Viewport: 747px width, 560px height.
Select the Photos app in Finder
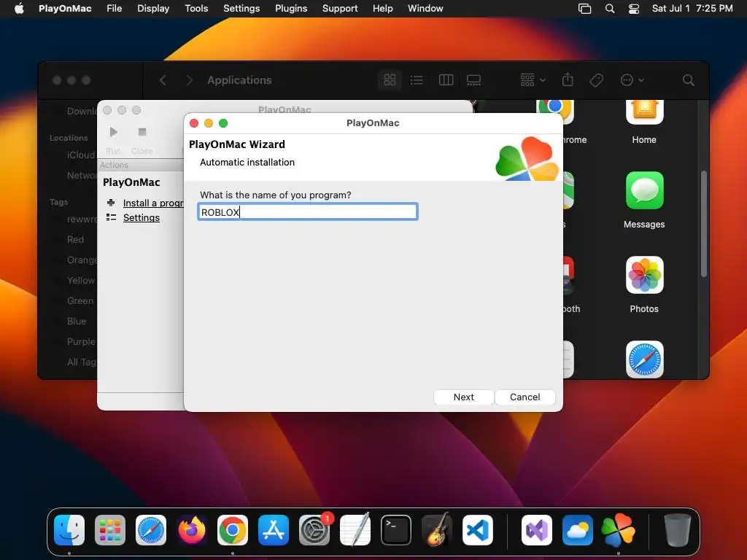(x=644, y=285)
